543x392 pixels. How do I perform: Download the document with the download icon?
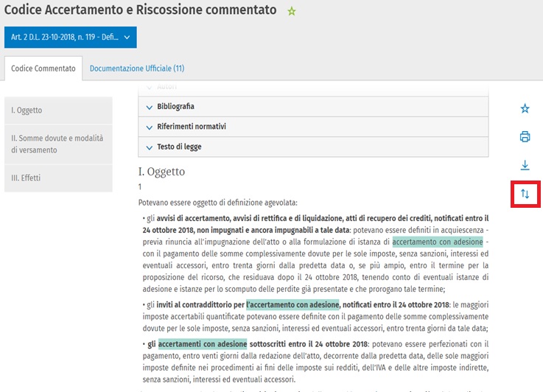[x=525, y=165]
